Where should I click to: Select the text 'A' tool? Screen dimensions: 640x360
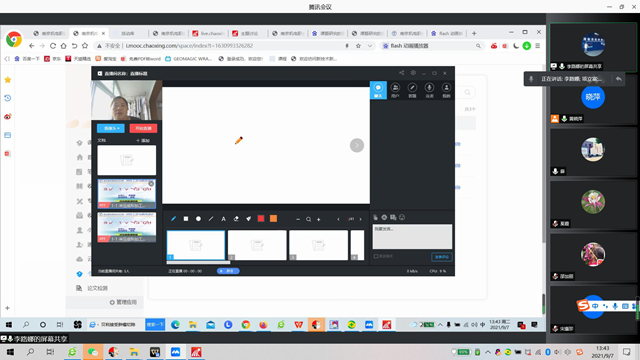223,219
